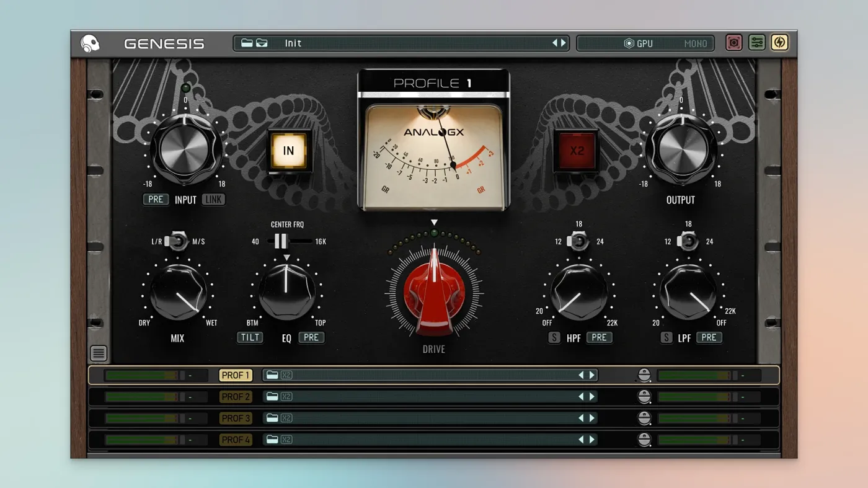Select the previous preset arrow in top bar
The height and width of the screenshot is (488, 868).
click(556, 43)
